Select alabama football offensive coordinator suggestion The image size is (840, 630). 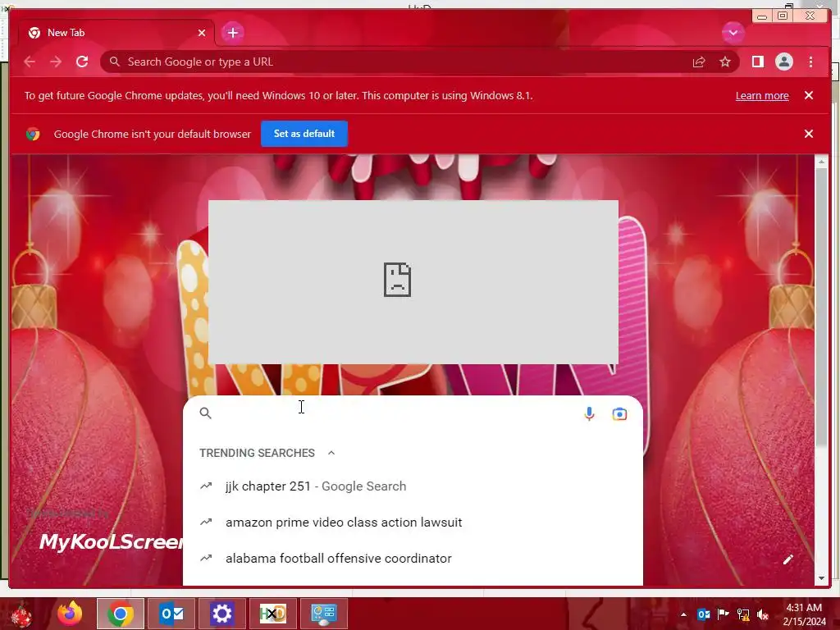pos(413,558)
